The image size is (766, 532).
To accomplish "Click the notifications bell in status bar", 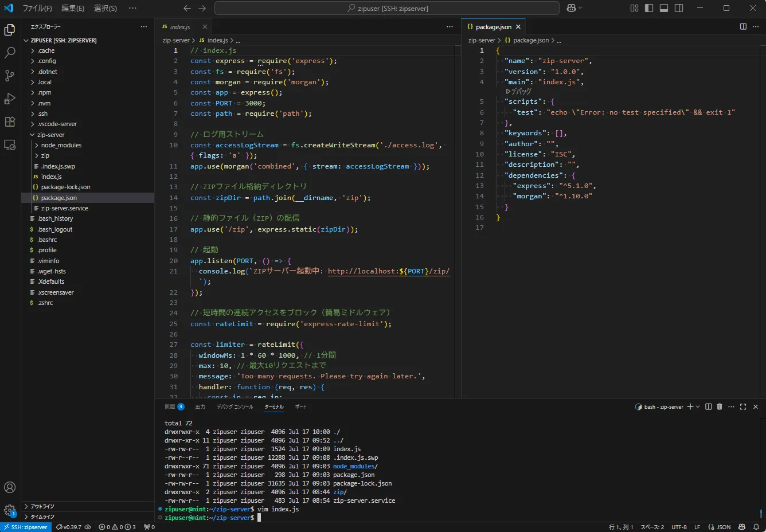I will coord(756,527).
